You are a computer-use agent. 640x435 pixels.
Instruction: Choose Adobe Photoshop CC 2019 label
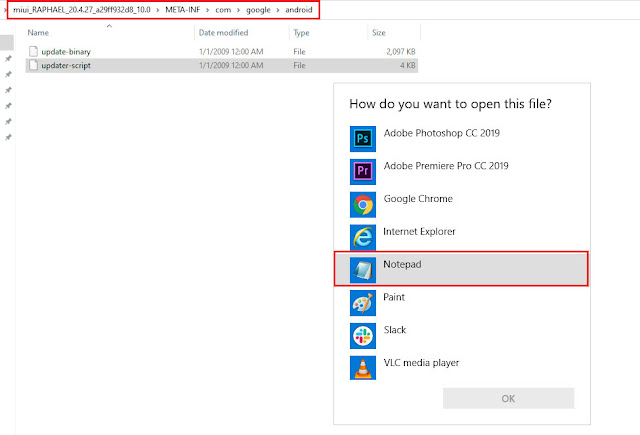click(x=442, y=133)
